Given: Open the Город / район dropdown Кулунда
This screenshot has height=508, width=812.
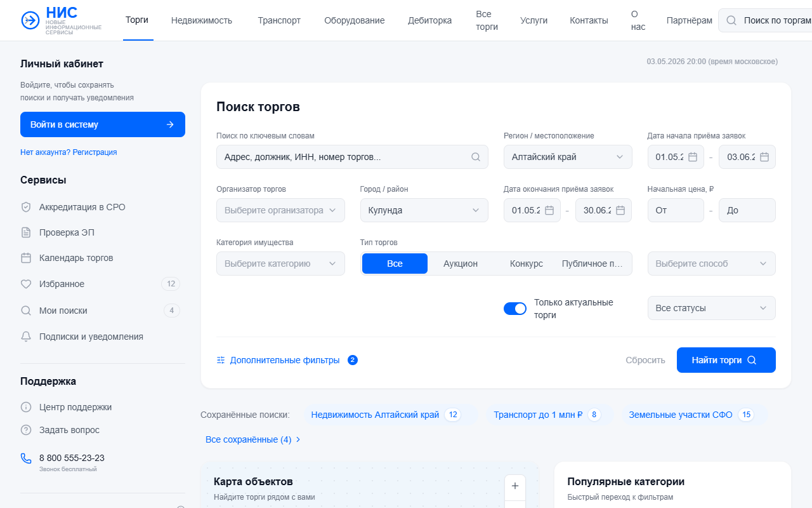Looking at the screenshot, I should (x=424, y=210).
